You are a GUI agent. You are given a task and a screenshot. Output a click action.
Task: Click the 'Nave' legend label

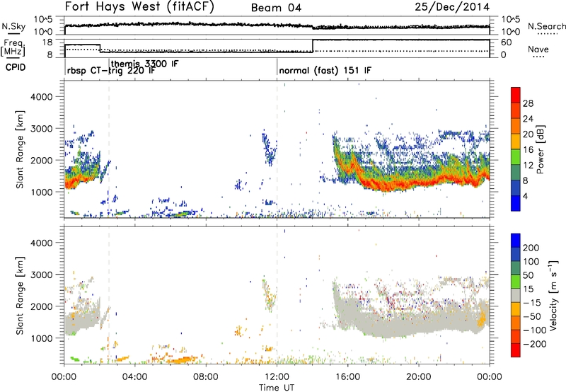pos(538,49)
